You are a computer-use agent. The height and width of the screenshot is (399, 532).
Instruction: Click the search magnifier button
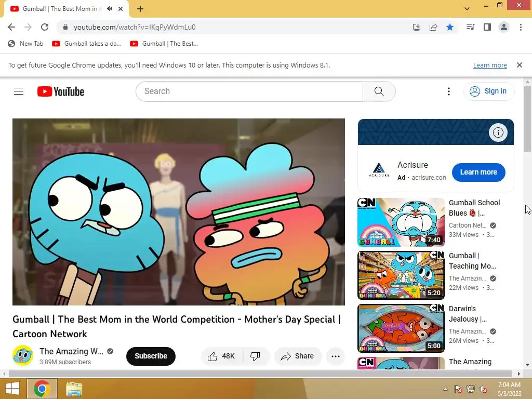pyautogui.click(x=379, y=91)
